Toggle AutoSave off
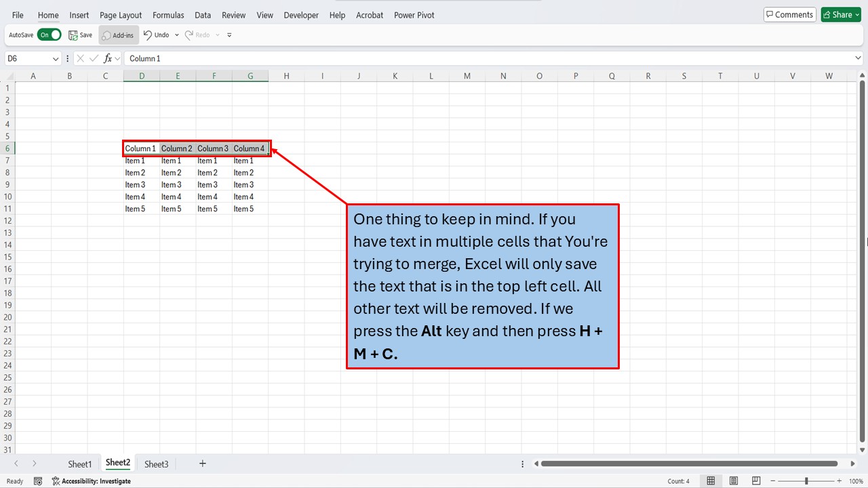868x488 pixels. coord(49,35)
